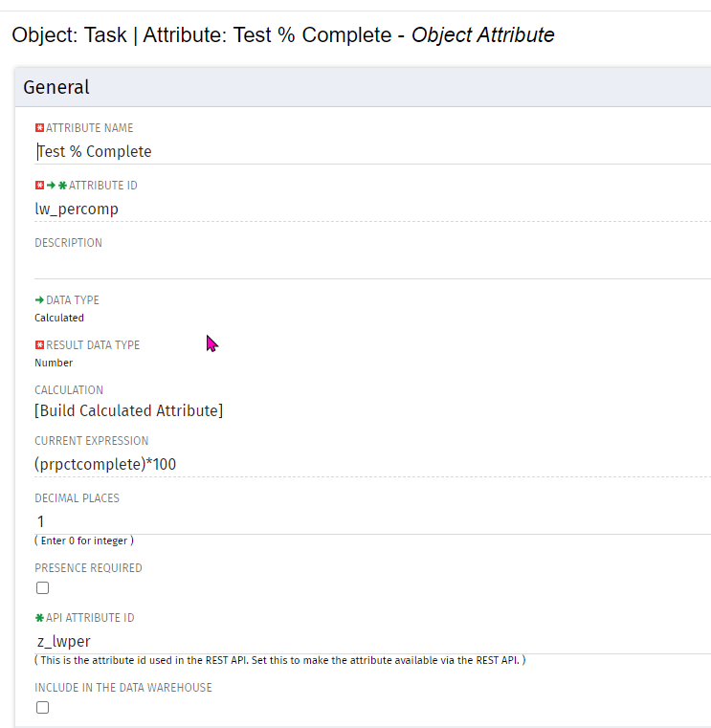
Task: Click the red required icon beside Attribute ID
Action: coord(39,186)
